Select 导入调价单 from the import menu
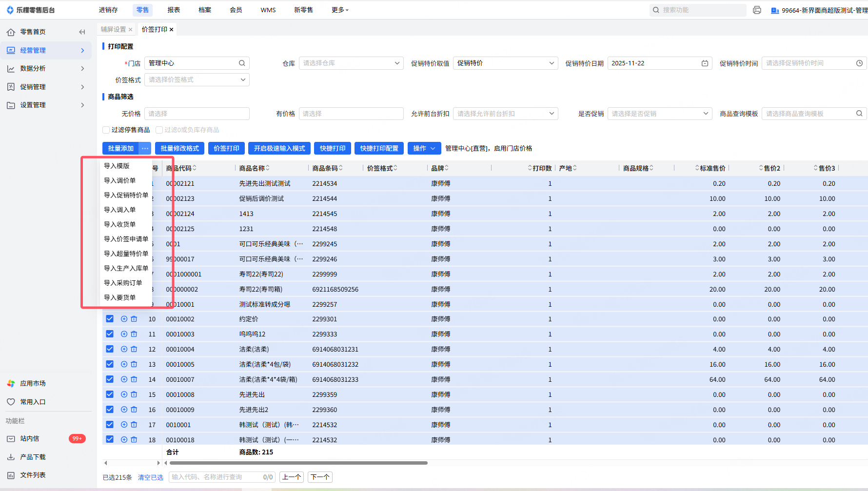The height and width of the screenshot is (491, 868). click(x=120, y=181)
